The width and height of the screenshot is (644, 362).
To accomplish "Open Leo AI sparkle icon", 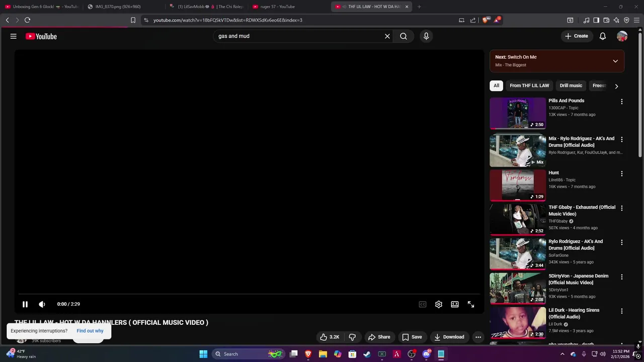I will point(616,20).
